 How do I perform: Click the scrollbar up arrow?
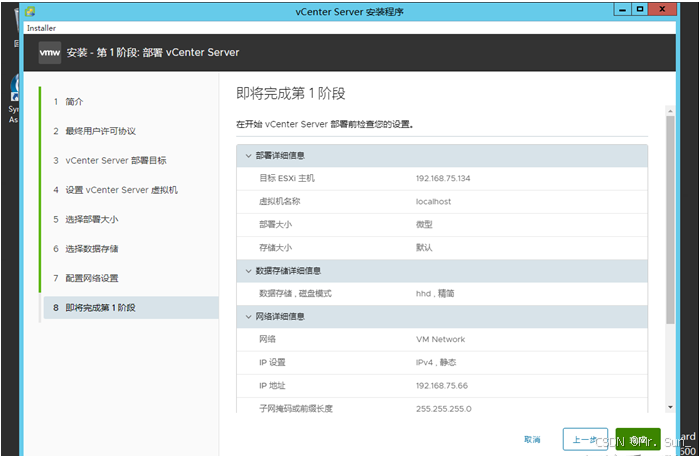670,111
